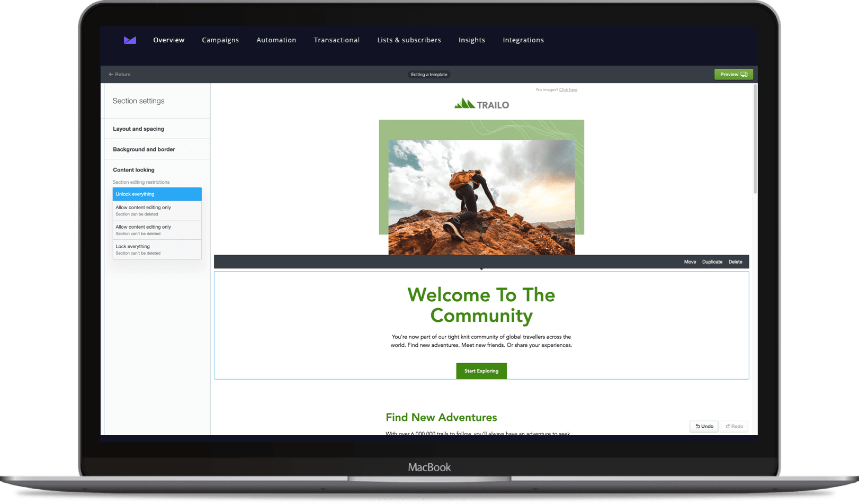Duplicate the selected section
This screenshot has height=504, width=859.
[712, 262]
